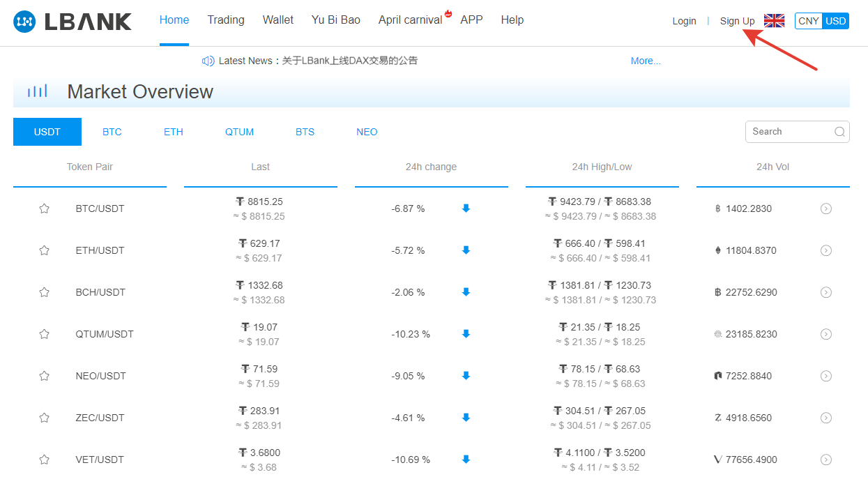The height and width of the screenshot is (493, 868).
Task: Switch currency display to CNY
Action: 809,21
